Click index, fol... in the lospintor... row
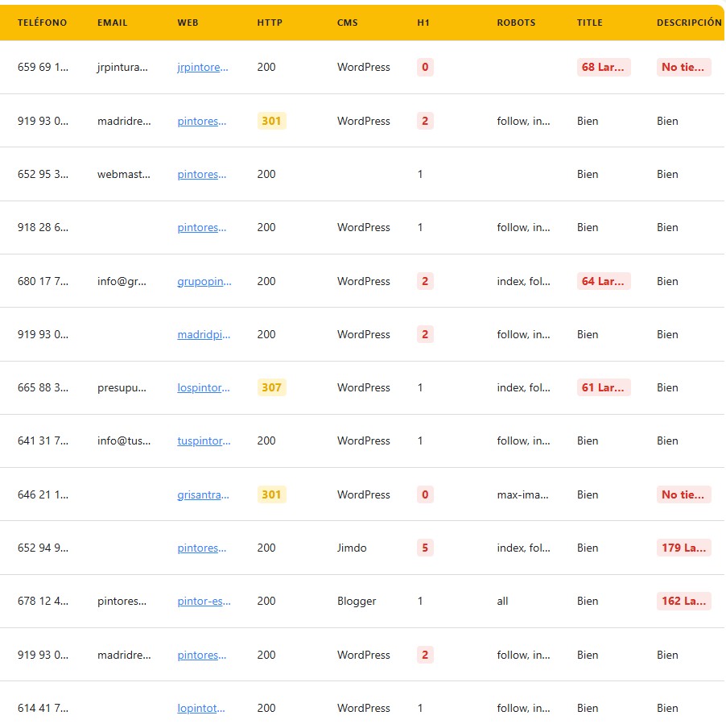The height and width of the screenshot is (728, 726). (524, 387)
